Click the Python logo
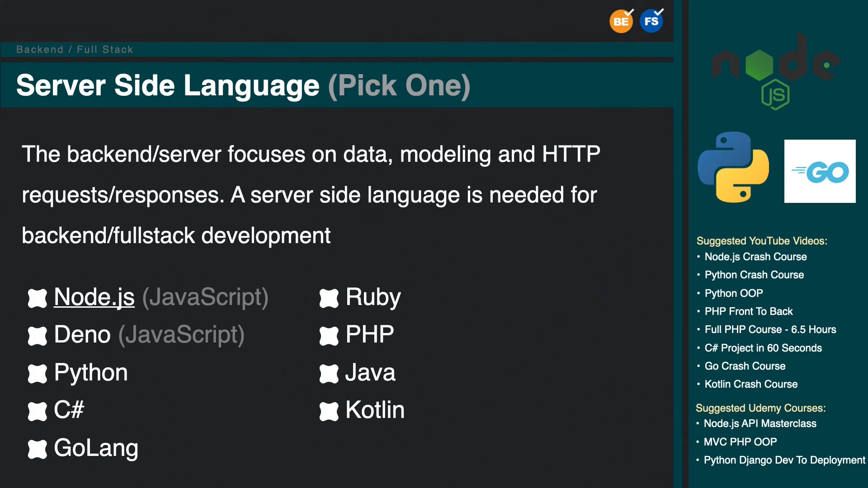 point(733,167)
